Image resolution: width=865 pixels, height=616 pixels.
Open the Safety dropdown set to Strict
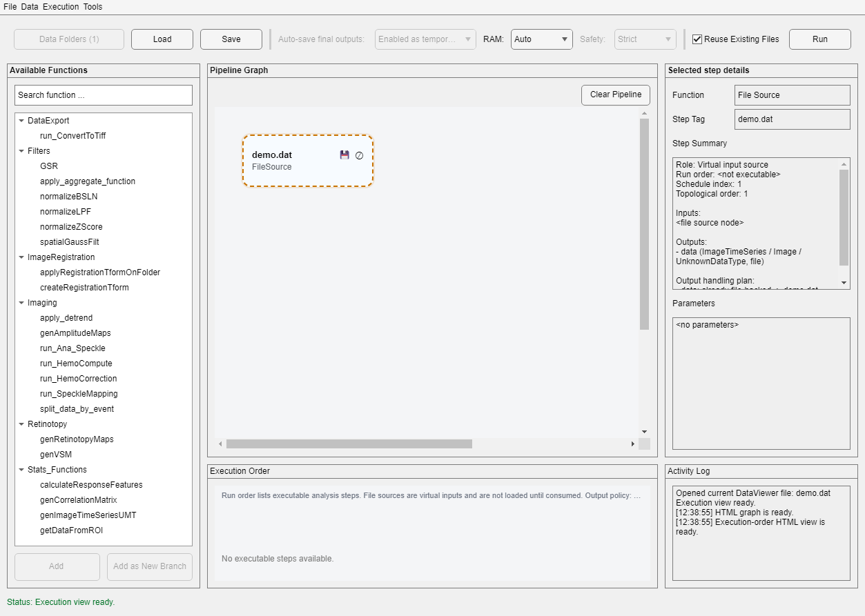[x=645, y=39]
